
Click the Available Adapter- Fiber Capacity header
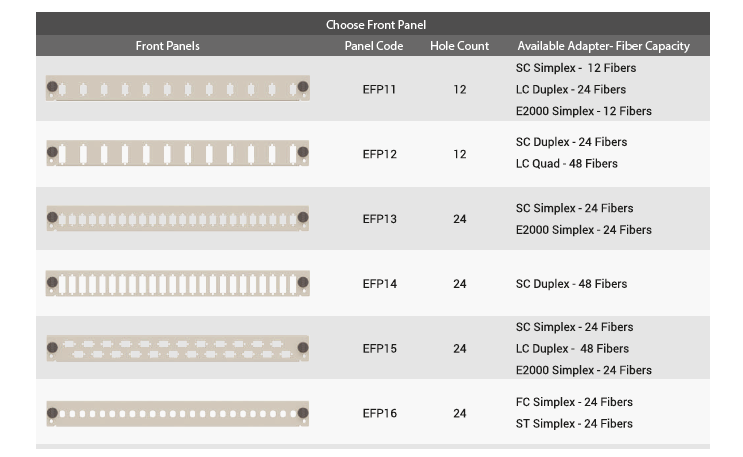(x=603, y=46)
